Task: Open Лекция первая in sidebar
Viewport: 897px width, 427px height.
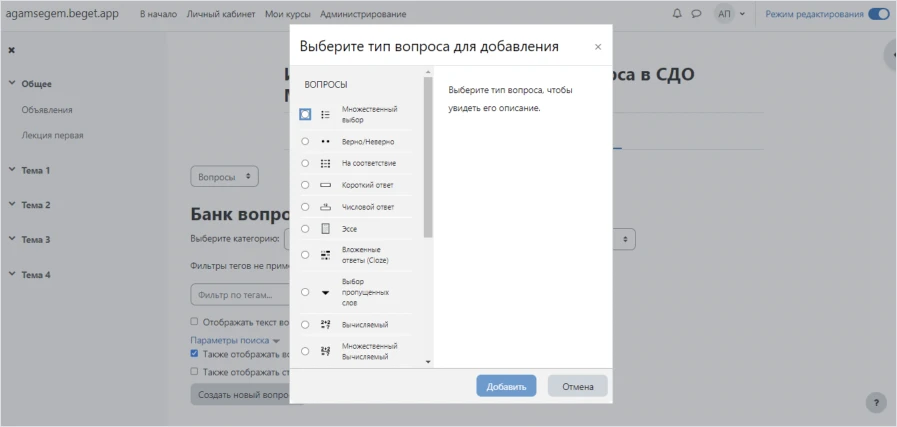Action: tap(53, 136)
